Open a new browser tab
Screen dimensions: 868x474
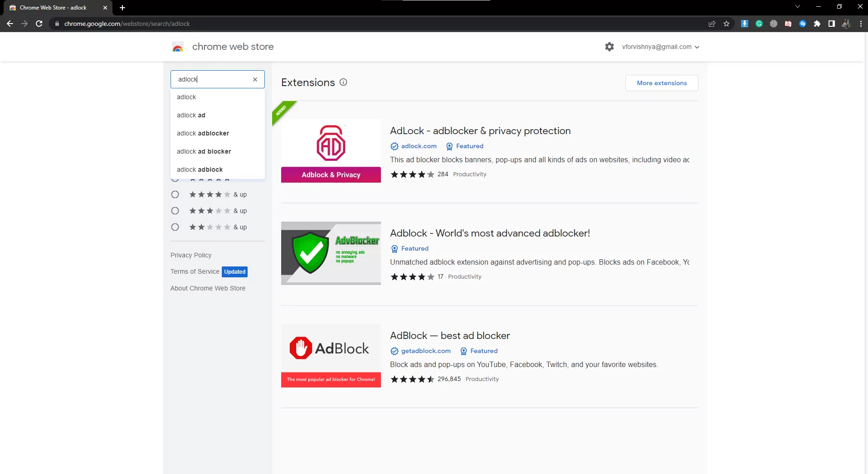coord(122,8)
